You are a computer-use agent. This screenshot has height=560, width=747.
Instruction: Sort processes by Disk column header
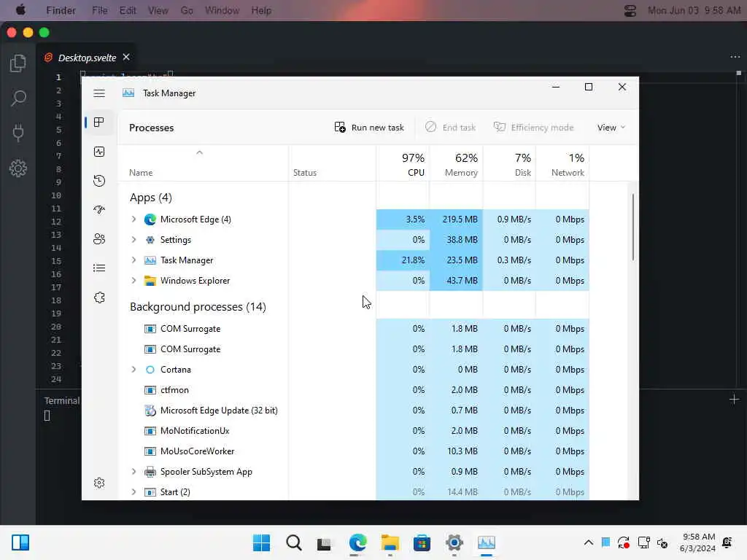tap(510, 164)
